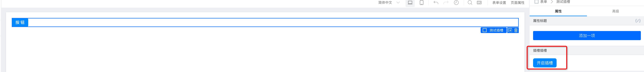Screen dimensions: 644x72
Task: Open the history clock icon
Action: [x=456, y=2]
